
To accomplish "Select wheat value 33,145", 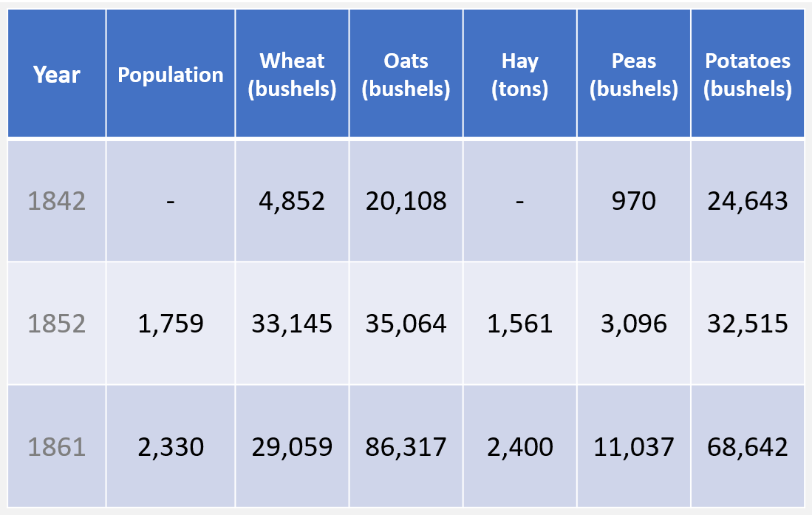I will (293, 324).
